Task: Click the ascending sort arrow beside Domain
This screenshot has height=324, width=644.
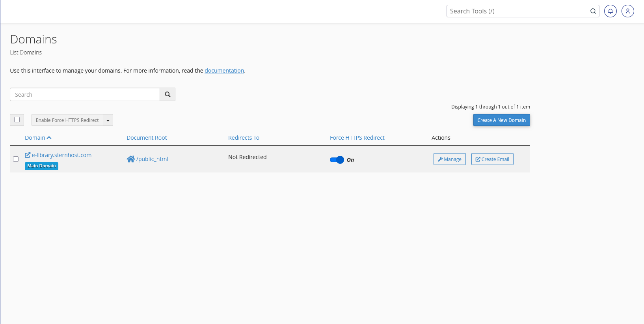Action: click(49, 138)
